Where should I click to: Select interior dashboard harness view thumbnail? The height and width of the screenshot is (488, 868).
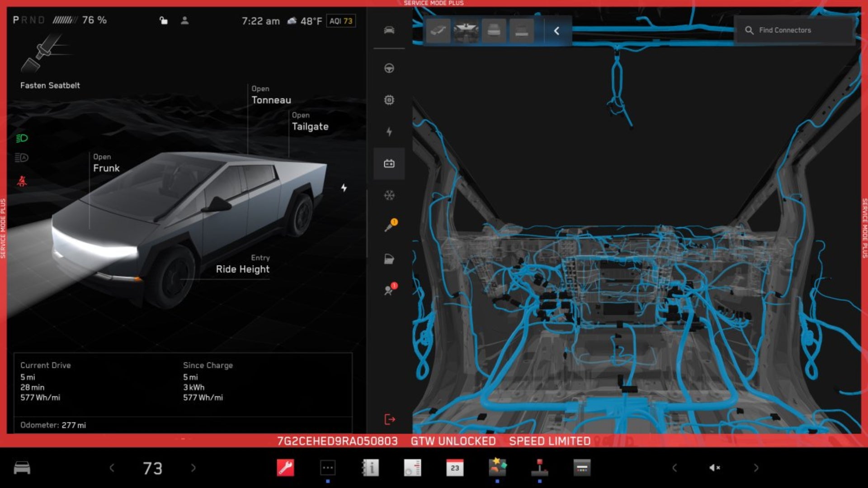(x=466, y=31)
